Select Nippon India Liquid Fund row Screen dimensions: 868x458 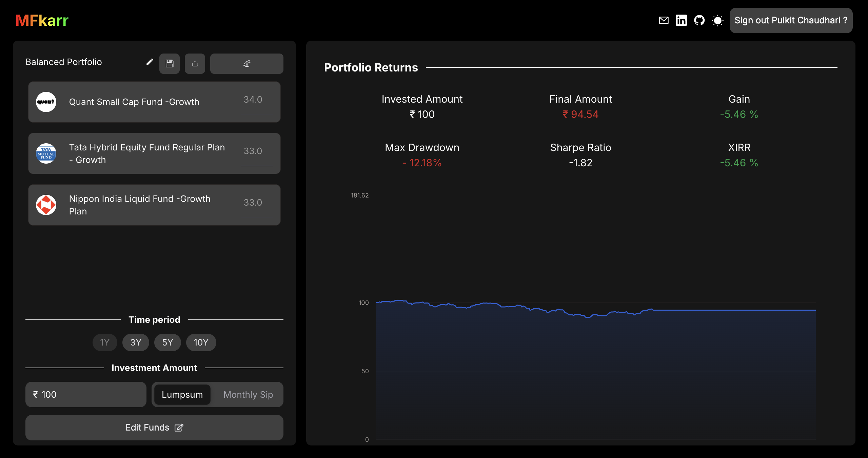154,205
